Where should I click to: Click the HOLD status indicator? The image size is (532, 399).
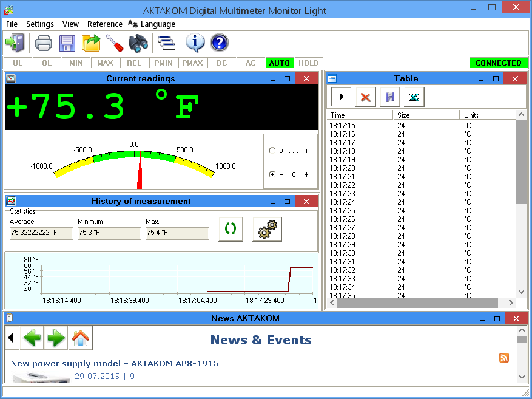308,63
